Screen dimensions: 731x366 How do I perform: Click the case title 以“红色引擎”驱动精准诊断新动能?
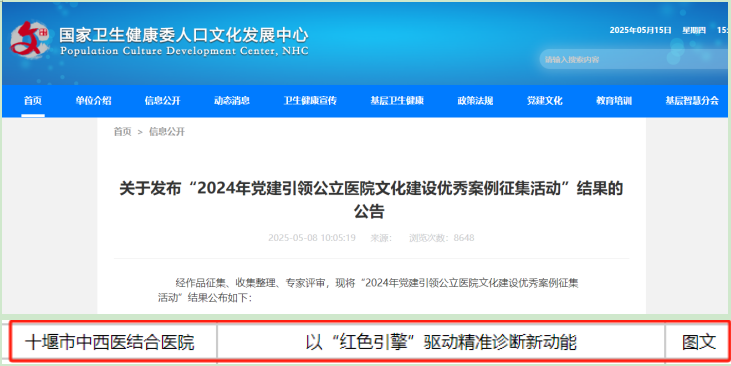[x=441, y=343]
